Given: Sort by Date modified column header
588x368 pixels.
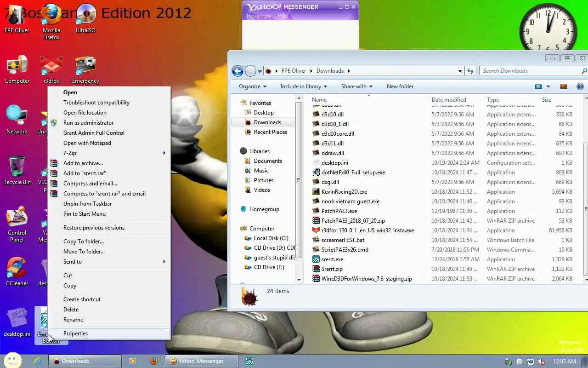Looking at the screenshot, I should point(456,100).
